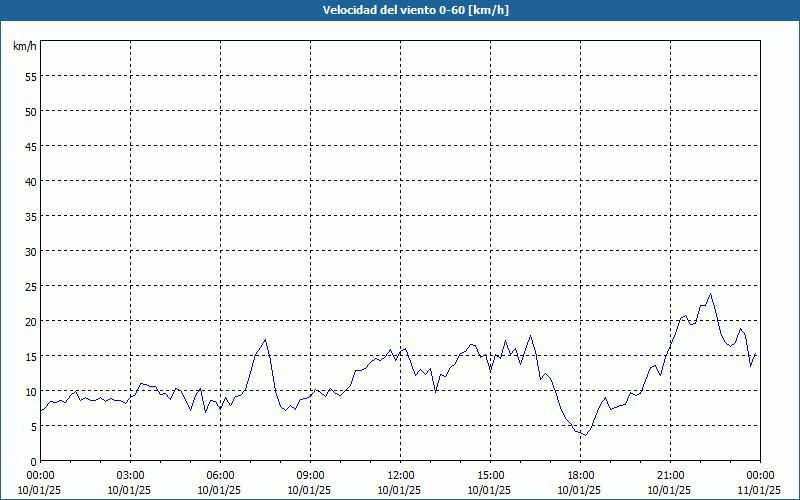Click the wind speed minimum near 18:10
This screenshot has width=800, height=500.
(x=586, y=435)
